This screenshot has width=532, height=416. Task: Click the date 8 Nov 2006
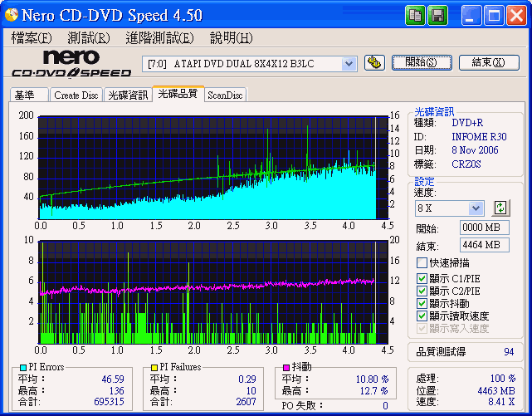[475, 150]
